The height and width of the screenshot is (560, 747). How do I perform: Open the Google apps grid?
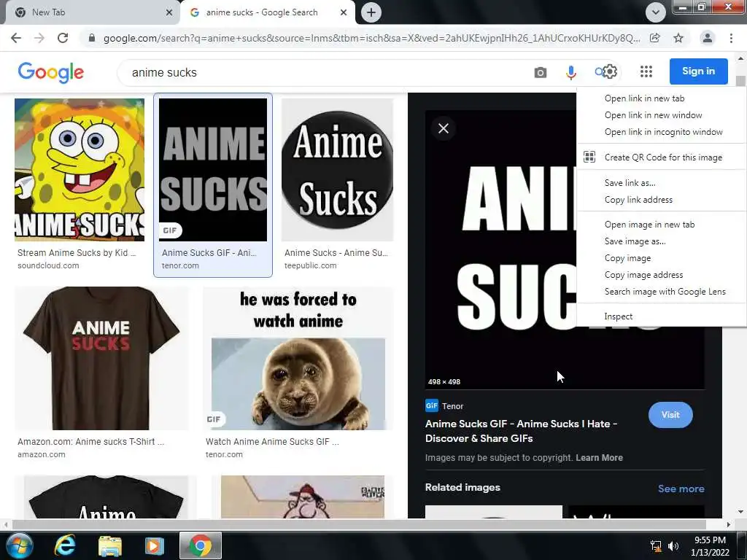click(x=646, y=71)
